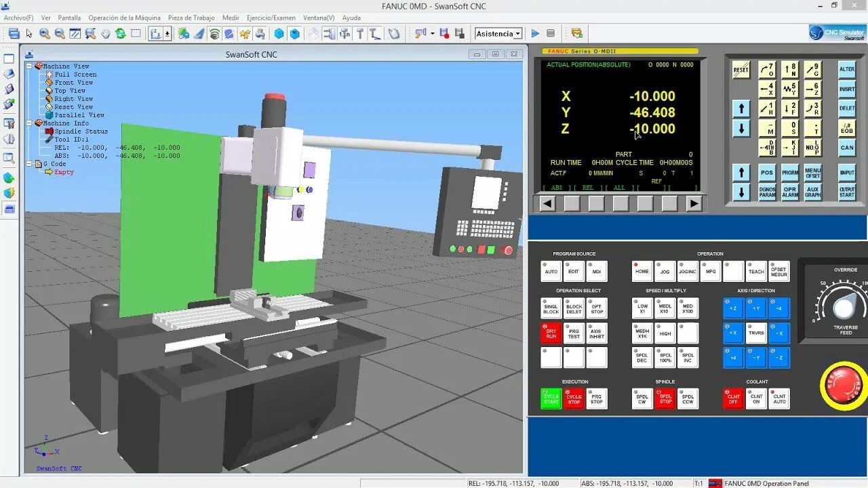Click the gray stop square toolbar icon
Screen dimensions: 868x488
click(x=551, y=33)
